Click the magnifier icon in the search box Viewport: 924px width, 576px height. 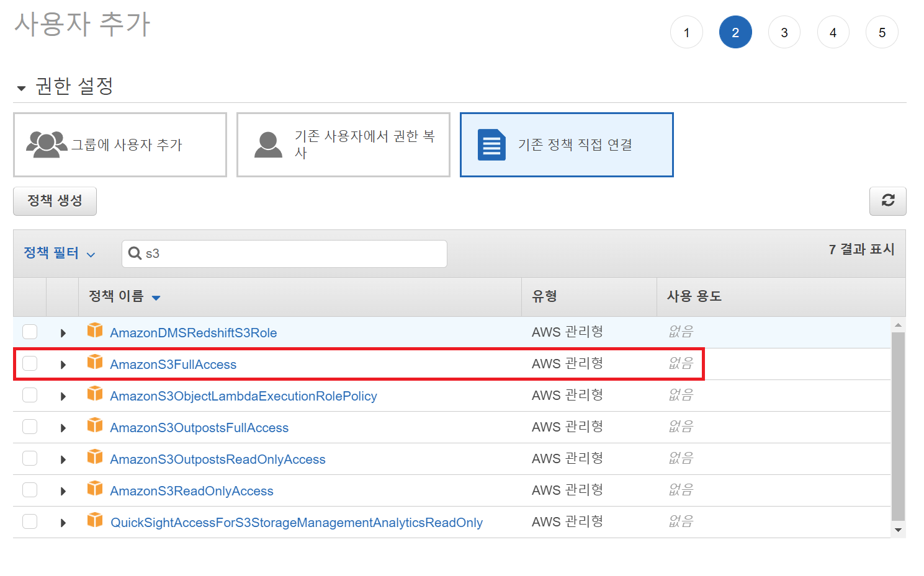coord(135,253)
